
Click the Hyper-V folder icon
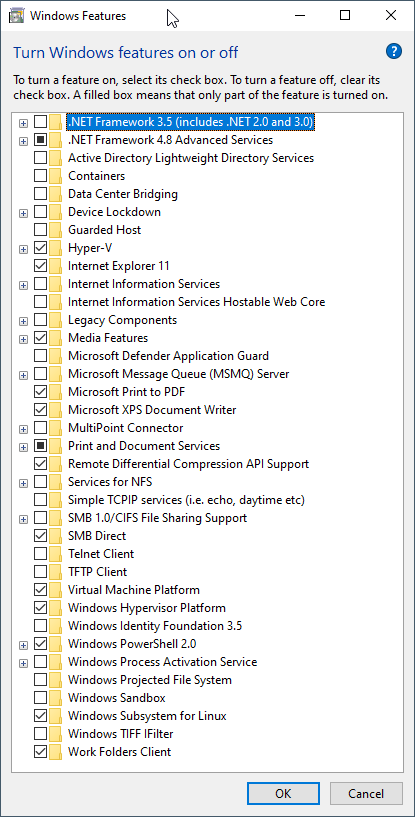[56, 248]
